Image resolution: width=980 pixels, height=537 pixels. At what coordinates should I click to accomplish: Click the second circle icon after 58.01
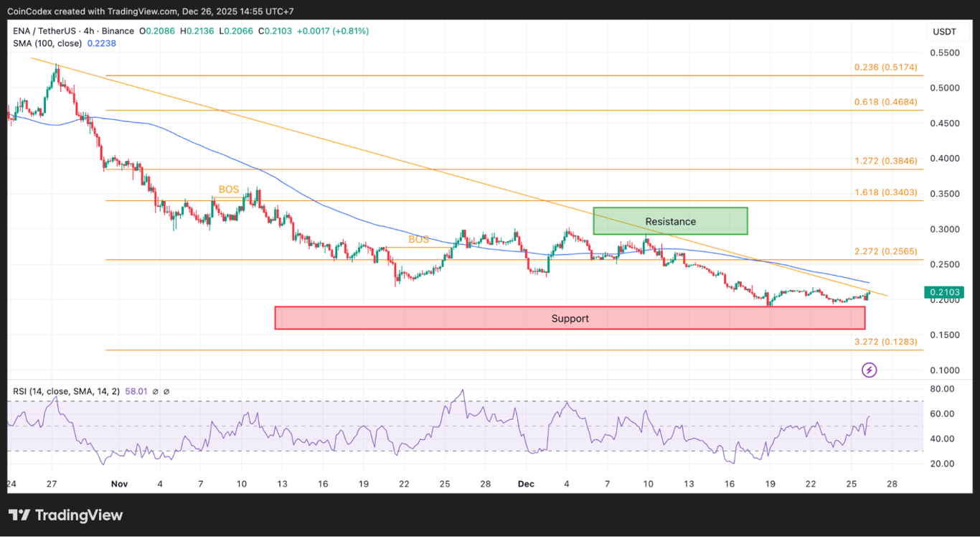tap(166, 391)
